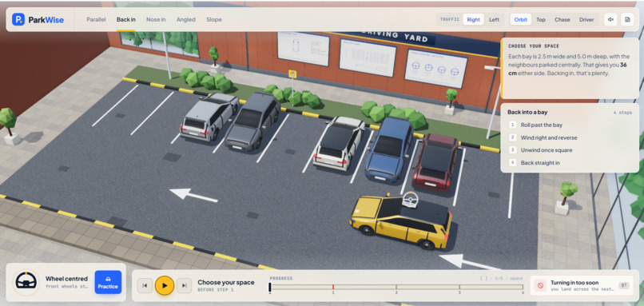
Task: Click the progress bar marker for step 1
Action: (x=333, y=287)
